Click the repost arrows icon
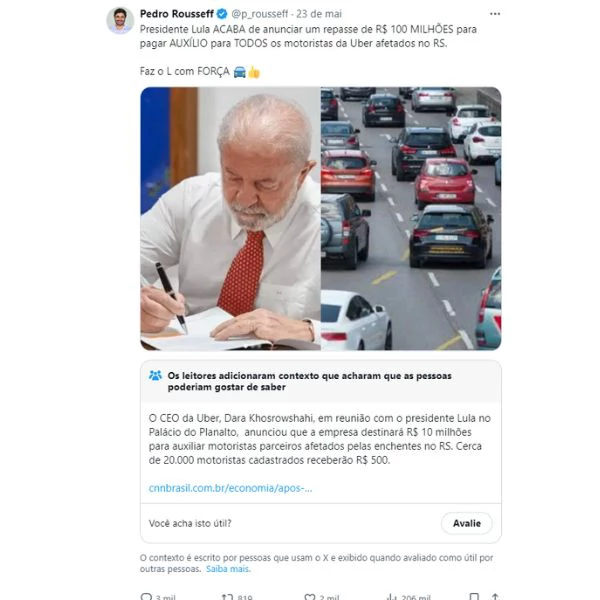 227,596
